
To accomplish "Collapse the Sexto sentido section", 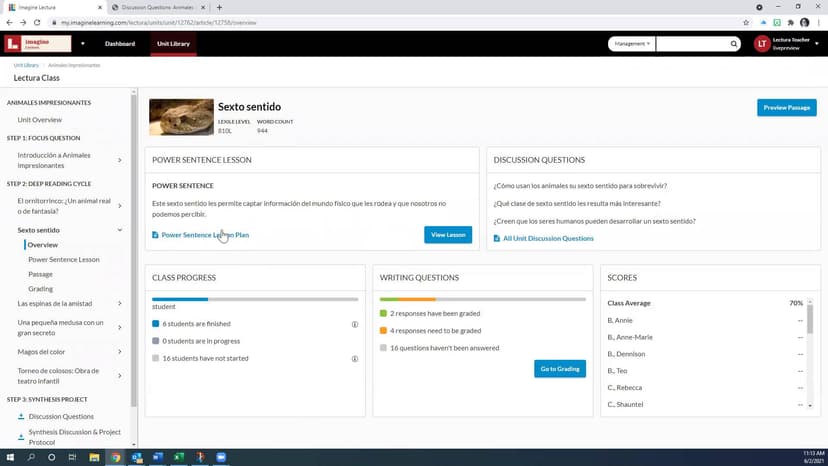I will pyautogui.click(x=120, y=230).
